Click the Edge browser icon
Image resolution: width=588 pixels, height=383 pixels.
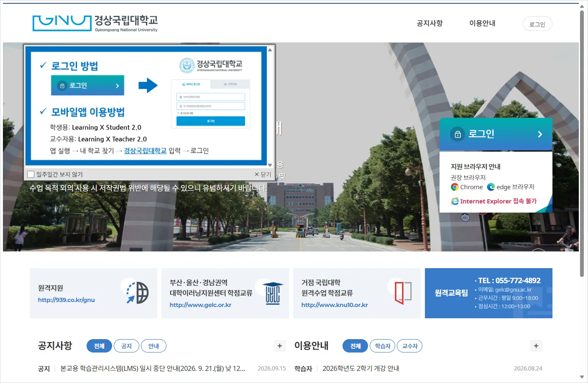coord(491,187)
